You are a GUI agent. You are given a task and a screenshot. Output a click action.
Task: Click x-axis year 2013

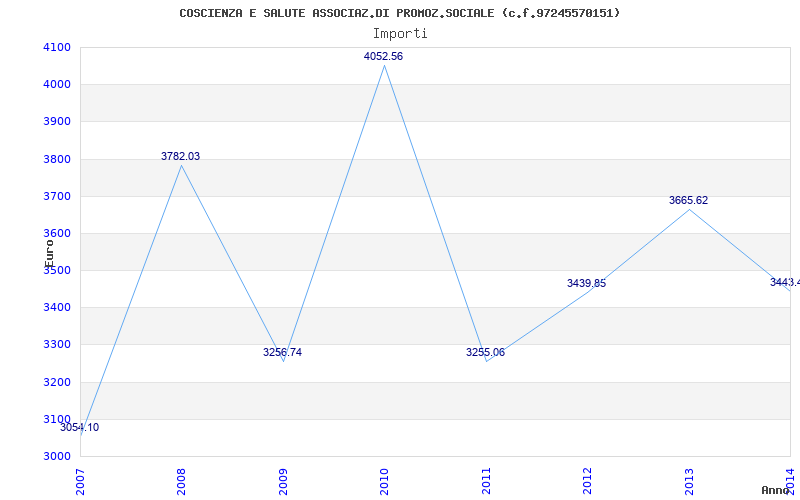point(689,481)
